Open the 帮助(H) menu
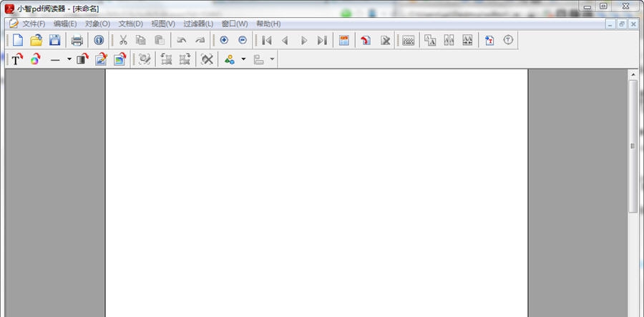The image size is (644, 317). pos(268,24)
